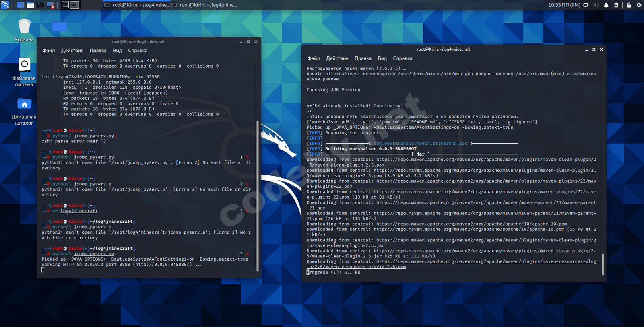Click the left terminal vertical scrollbar
644x327 pixels.
pyautogui.click(x=258, y=197)
